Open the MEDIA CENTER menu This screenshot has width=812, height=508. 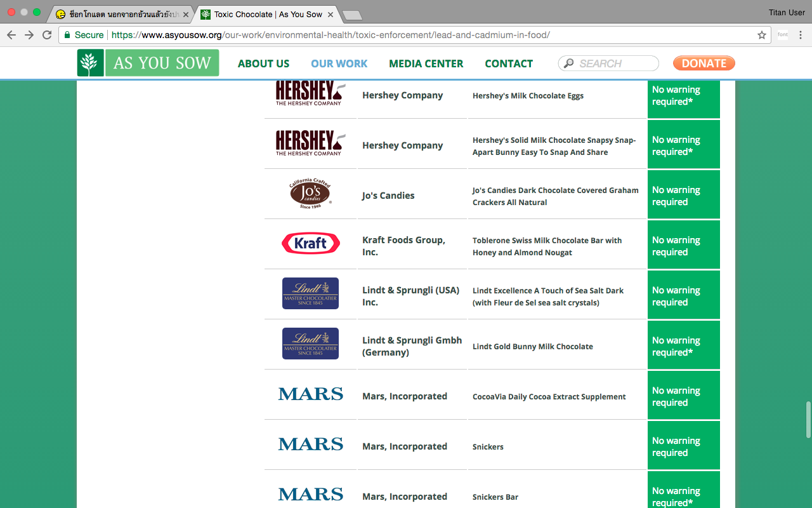(x=426, y=63)
